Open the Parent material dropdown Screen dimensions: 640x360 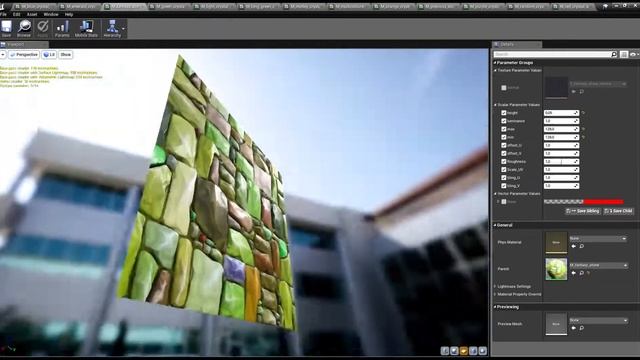click(598, 265)
